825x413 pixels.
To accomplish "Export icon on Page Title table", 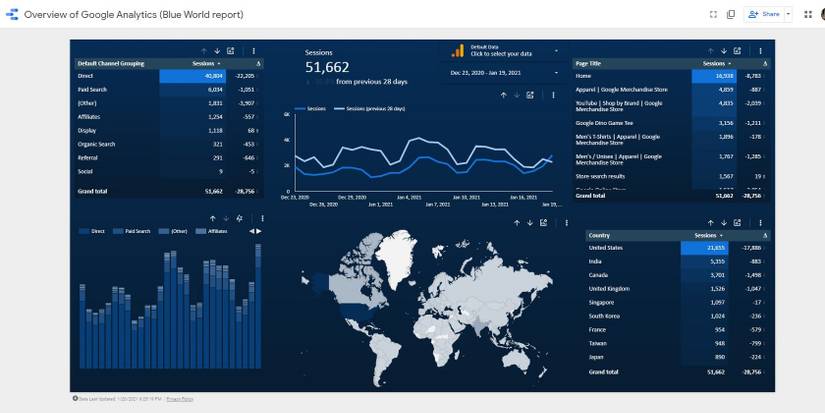I will pos(738,51).
